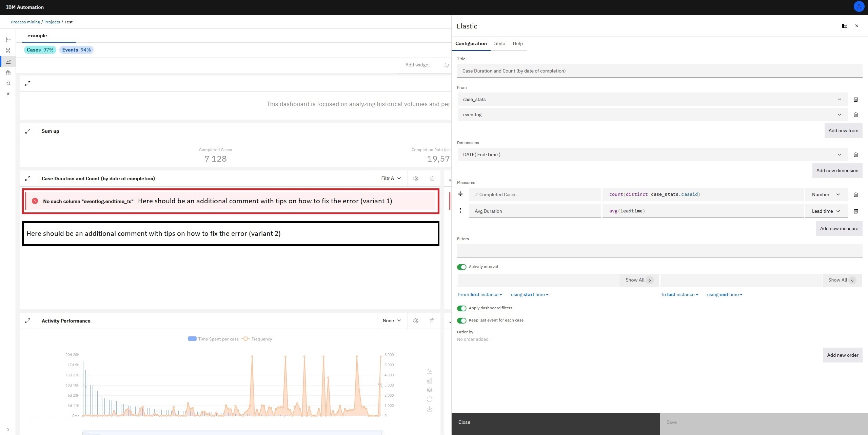This screenshot has width=868, height=435.
Task: Open the case_stats From dropdown
Action: click(x=652, y=99)
